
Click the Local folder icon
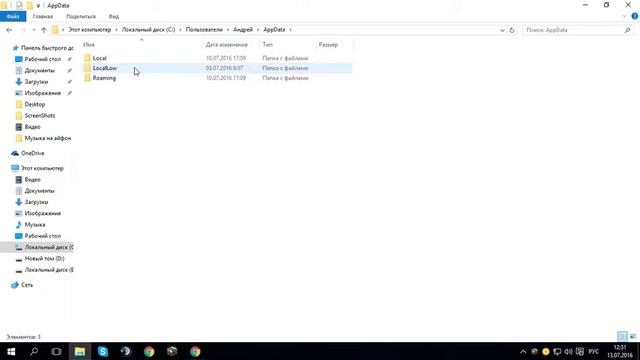point(87,58)
